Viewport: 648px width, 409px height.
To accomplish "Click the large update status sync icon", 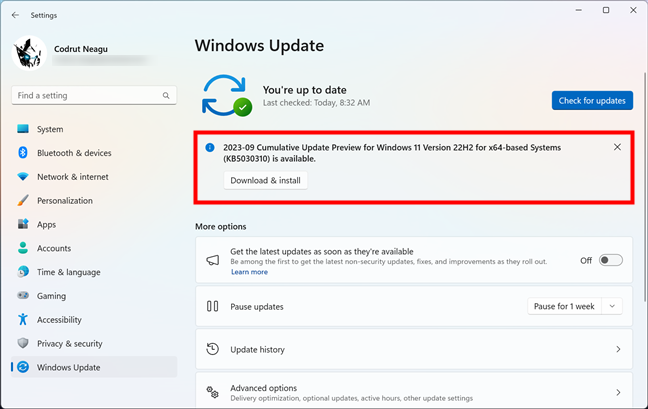I will tap(226, 95).
